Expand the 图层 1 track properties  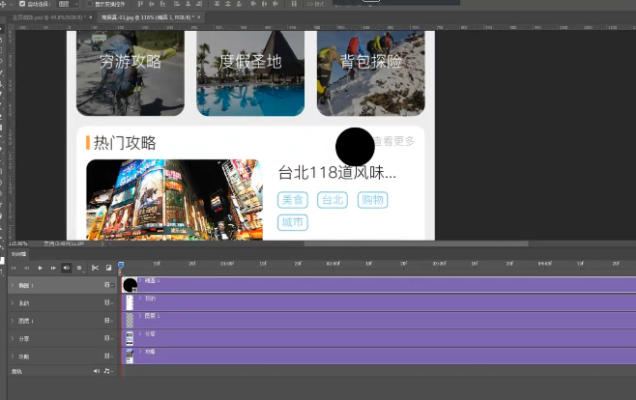pyautogui.click(x=12, y=321)
